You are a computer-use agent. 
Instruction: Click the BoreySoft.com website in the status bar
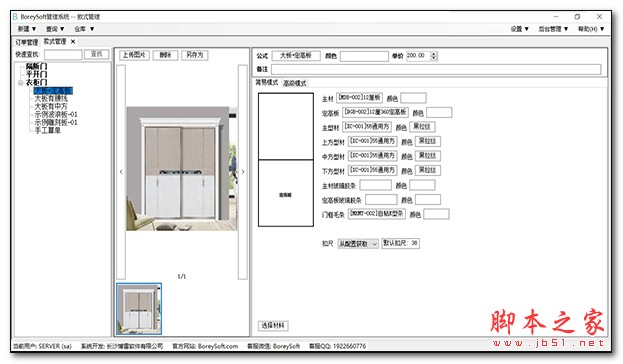click(x=218, y=346)
